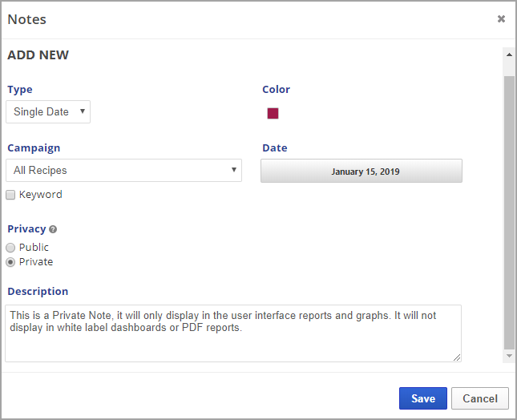Expand the Campaign dropdown showing All Recipes
The height and width of the screenshot is (420, 517).
pyautogui.click(x=123, y=170)
